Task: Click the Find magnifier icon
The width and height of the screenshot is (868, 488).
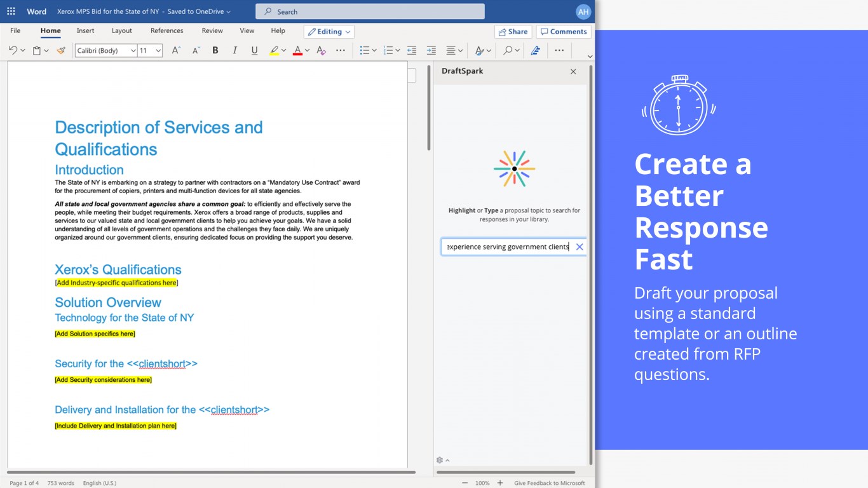Action: 508,50
